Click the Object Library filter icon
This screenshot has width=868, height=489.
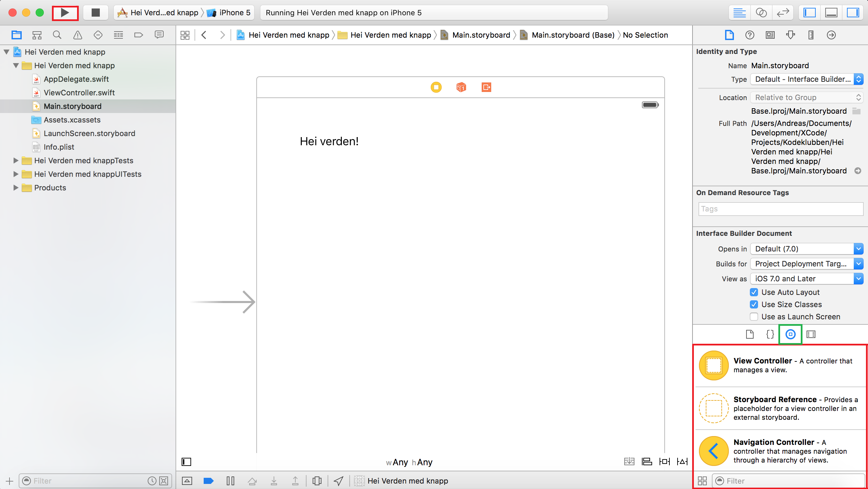pyautogui.click(x=720, y=481)
